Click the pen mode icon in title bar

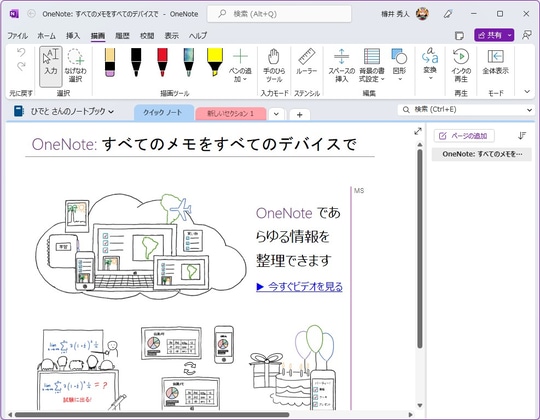tap(448, 14)
